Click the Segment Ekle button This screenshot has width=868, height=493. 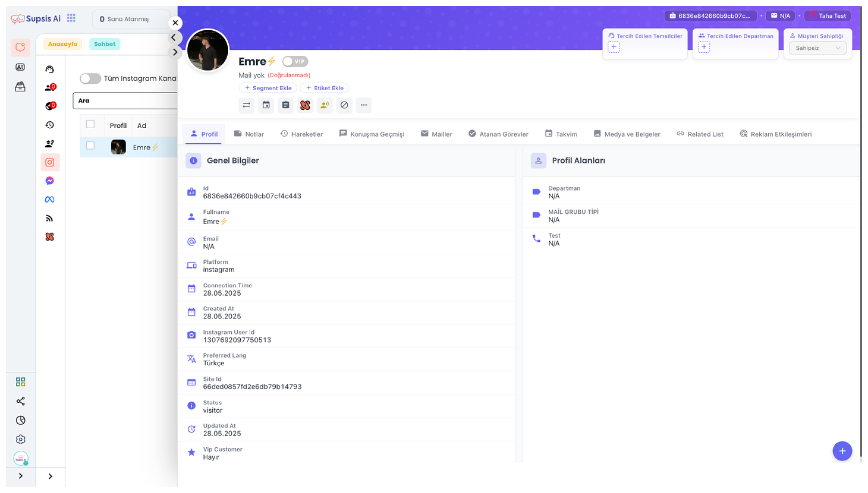click(x=268, y=88)
